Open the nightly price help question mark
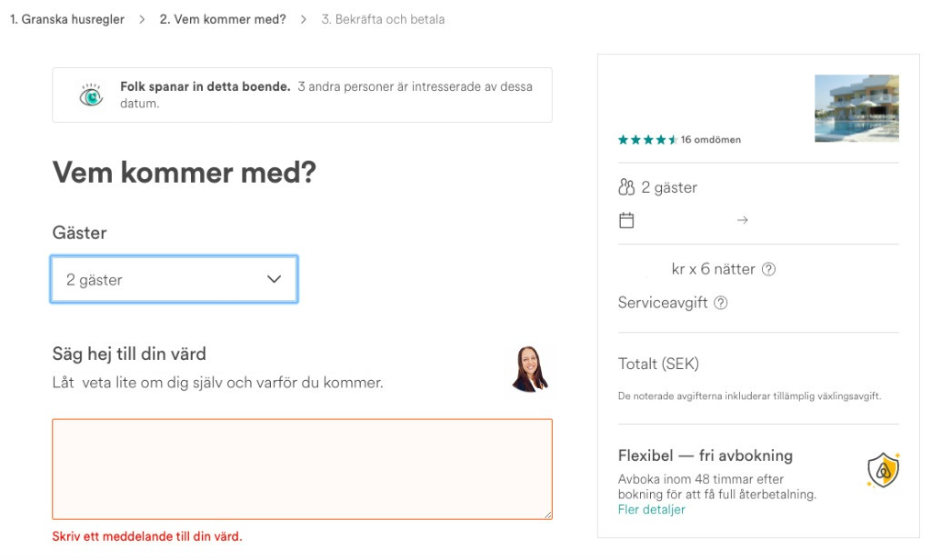 [768, 269]
